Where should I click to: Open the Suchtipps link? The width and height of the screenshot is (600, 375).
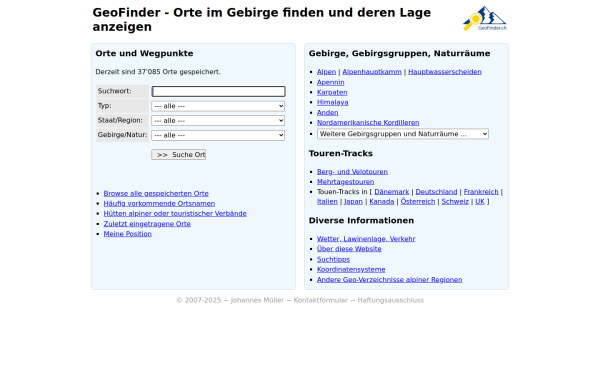coord(333,259)
